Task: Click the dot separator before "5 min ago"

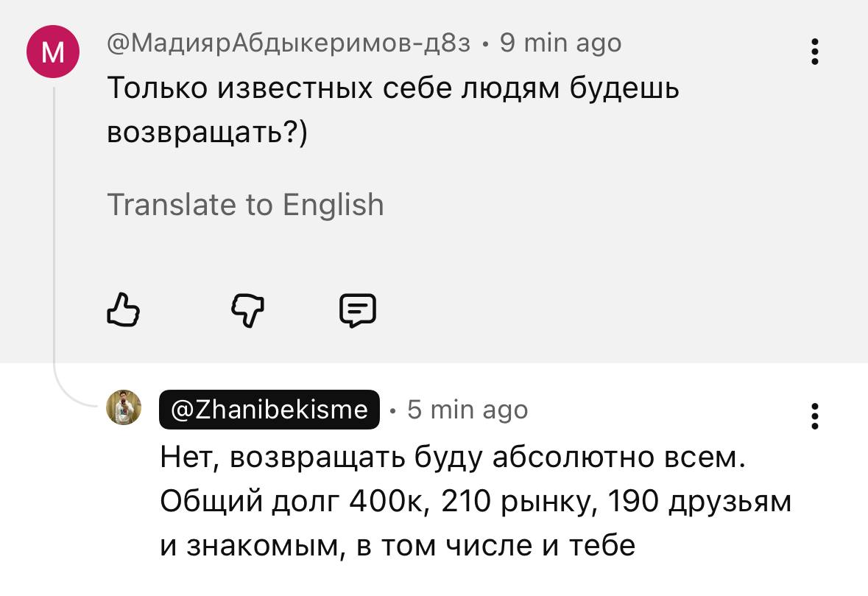Action: (392, 410)
